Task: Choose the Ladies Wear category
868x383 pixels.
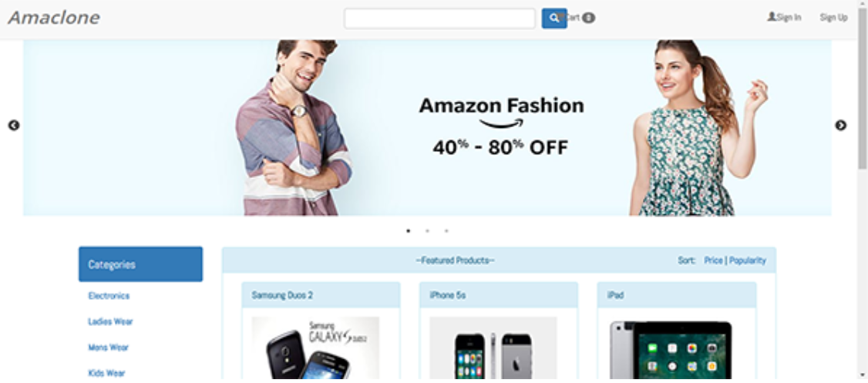Action: [x=110, y=321]
